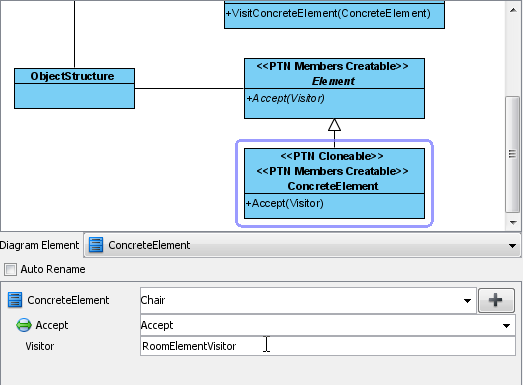Click the <<PTN Cloneable>> stereotype label
Image resolution: width=523 pixels, height=385 pixels.
332,156
